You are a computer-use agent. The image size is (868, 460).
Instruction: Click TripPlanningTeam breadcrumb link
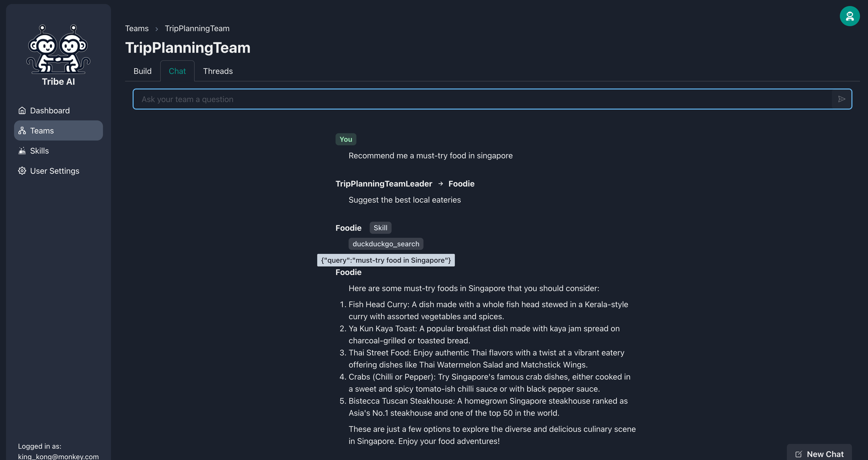(x=197, y=29)
